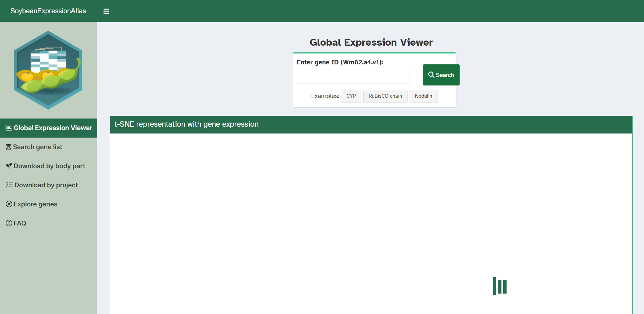
Task: Open the Search gene list page
Action: (x=37, y=147)
